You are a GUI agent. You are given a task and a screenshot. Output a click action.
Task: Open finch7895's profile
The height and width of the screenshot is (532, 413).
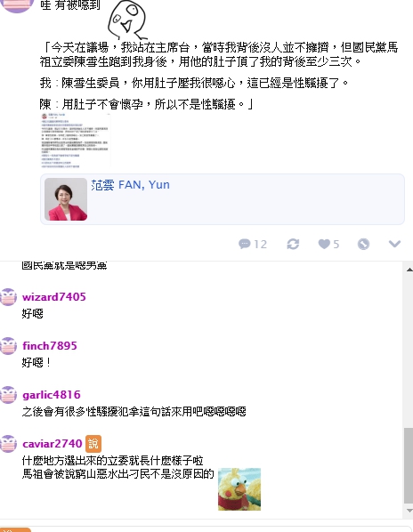coord(50,346)
